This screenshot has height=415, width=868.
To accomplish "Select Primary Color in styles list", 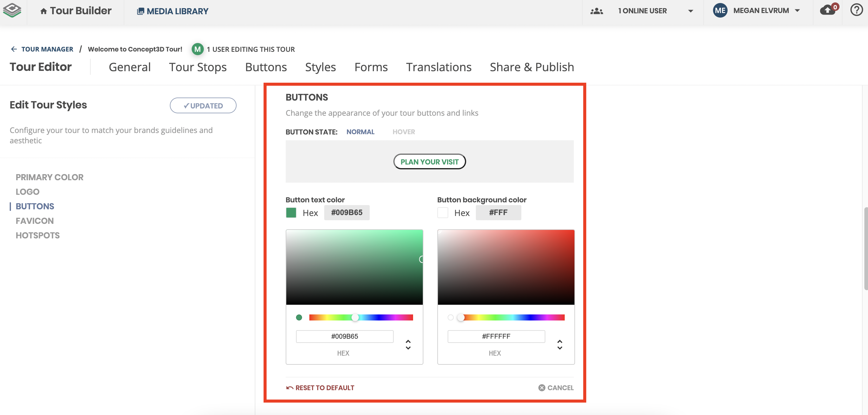I will pyautogui.click(x=49, y=177).
